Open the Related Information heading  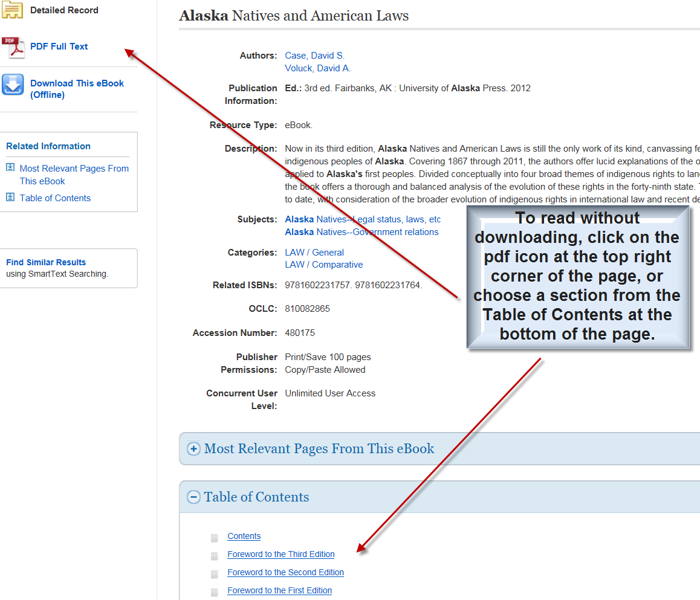[48, 146]
